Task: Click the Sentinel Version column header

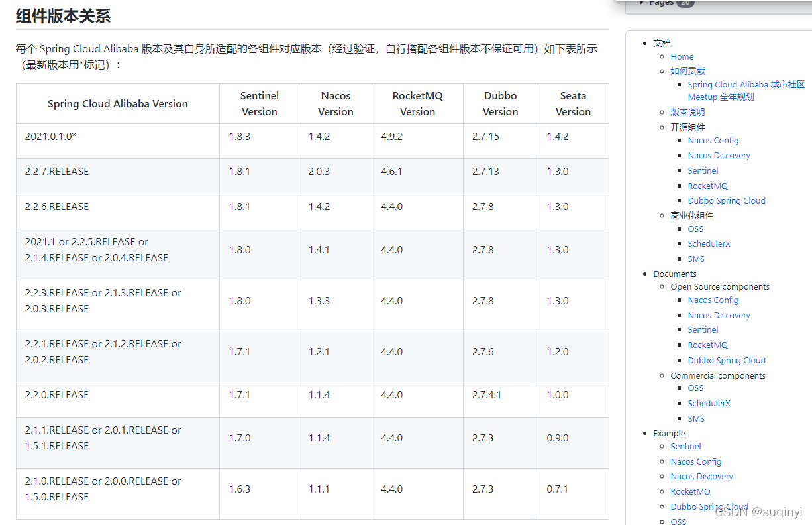Action: [x=260, y=104]
